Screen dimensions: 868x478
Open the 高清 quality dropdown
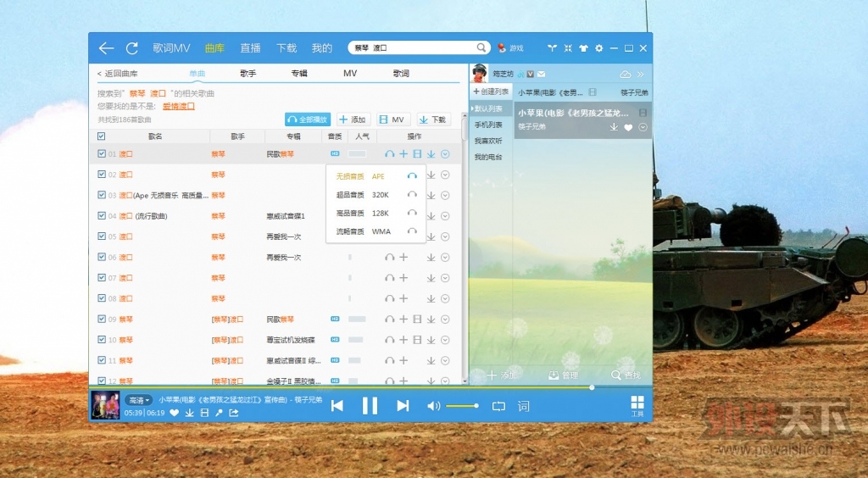coord(139,400)
